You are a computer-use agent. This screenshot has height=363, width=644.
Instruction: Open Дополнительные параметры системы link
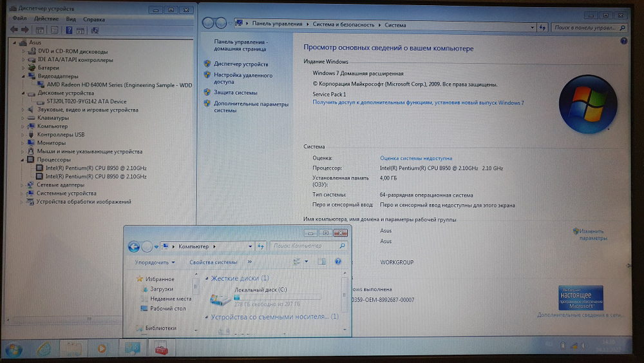click(251, 107)
